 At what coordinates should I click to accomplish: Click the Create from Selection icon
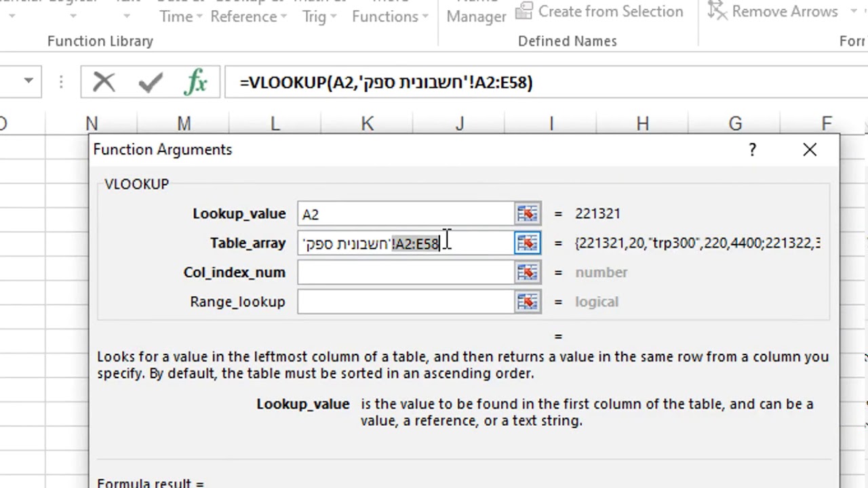click(524, 10)
